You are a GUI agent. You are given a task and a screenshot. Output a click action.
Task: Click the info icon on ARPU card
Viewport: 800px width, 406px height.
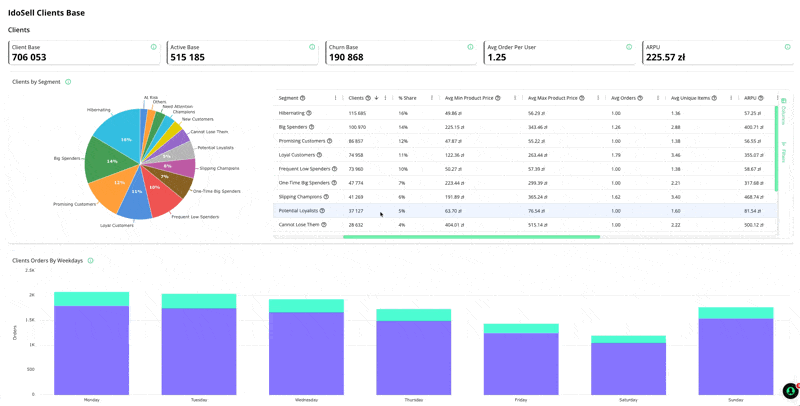[x=788, y=47]
